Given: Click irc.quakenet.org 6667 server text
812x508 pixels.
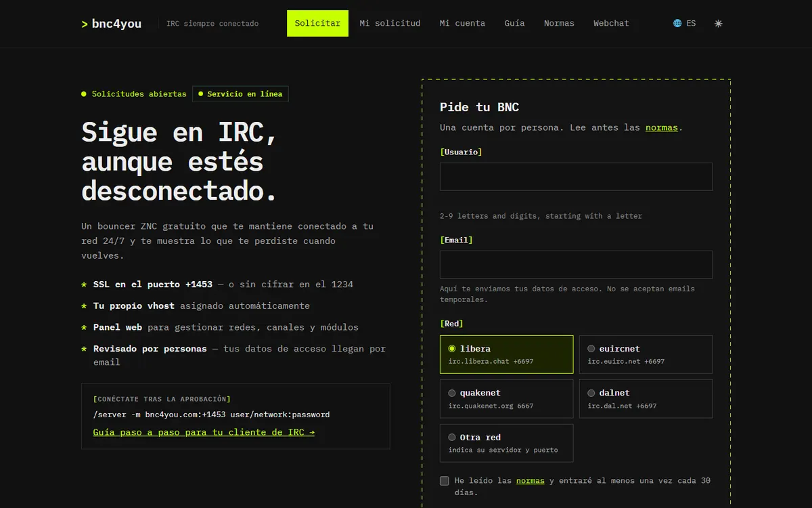Looking at the screenshot, I should coord(491,406).
